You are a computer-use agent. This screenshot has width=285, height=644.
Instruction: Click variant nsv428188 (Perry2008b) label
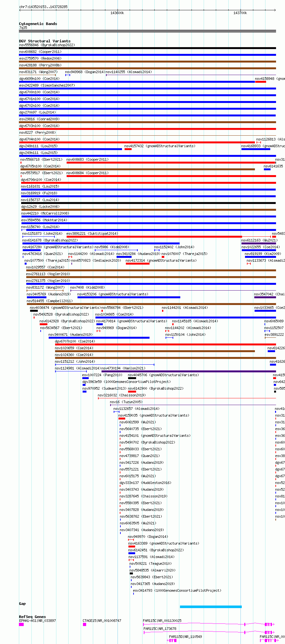[x=40, y=65]
